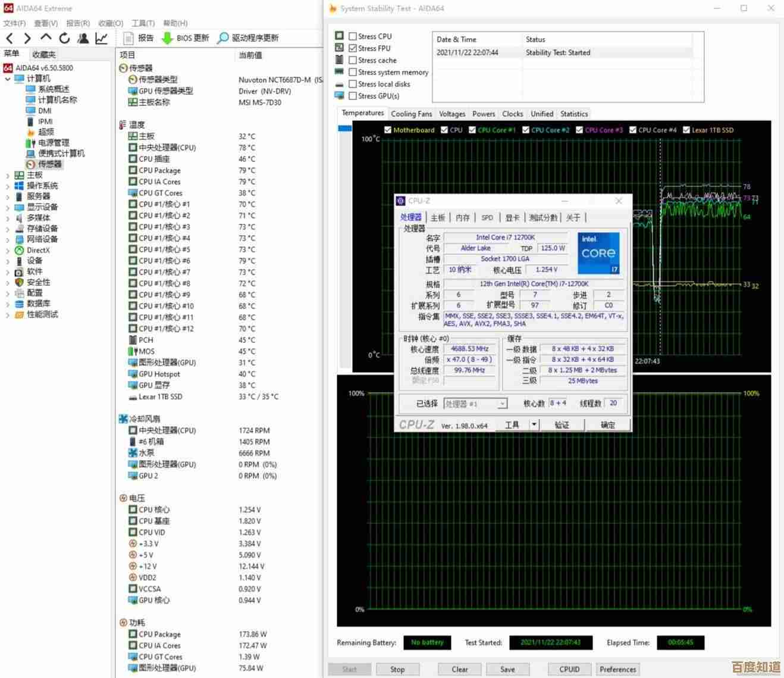Viewport: 784px width, 678px height.
Task: Open the Preferences dialog
Action: pyautogui.click(x=617, y=668)
